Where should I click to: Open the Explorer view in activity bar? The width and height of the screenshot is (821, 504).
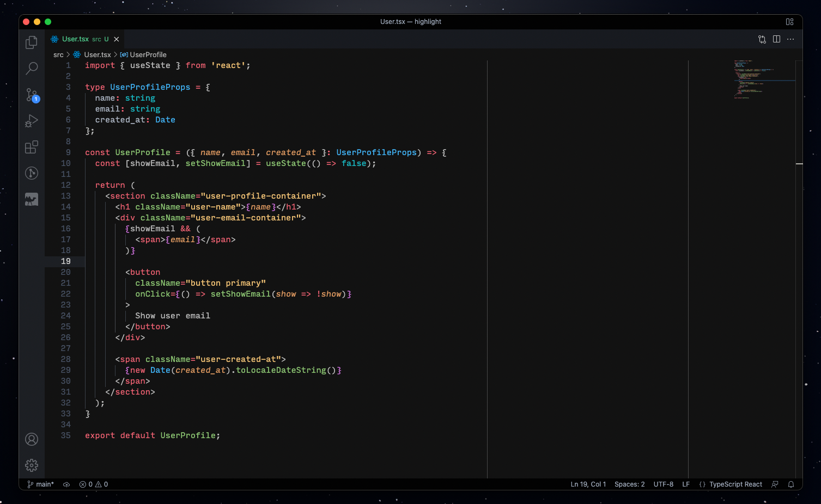[32, 42]
